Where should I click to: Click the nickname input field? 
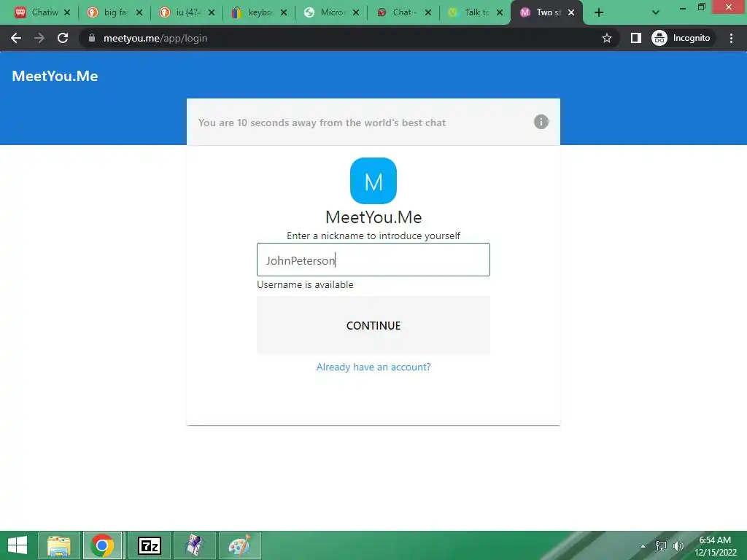coord(373,260)
